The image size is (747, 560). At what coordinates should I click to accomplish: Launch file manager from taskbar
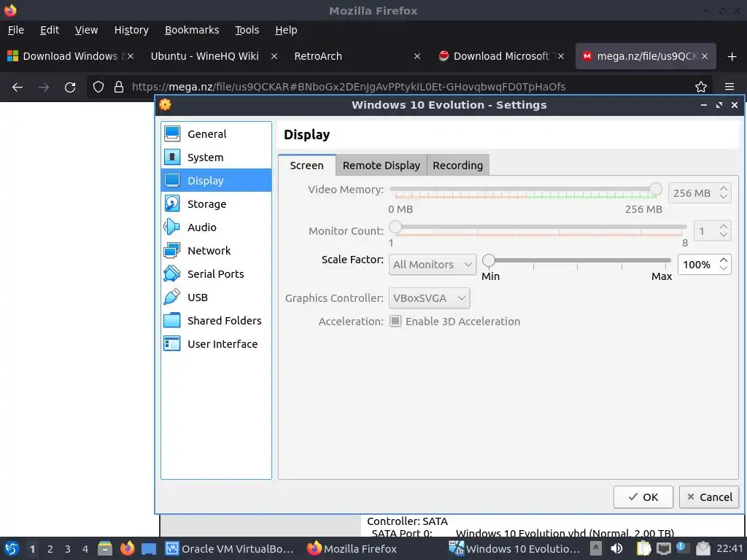(x=105, y=548)
